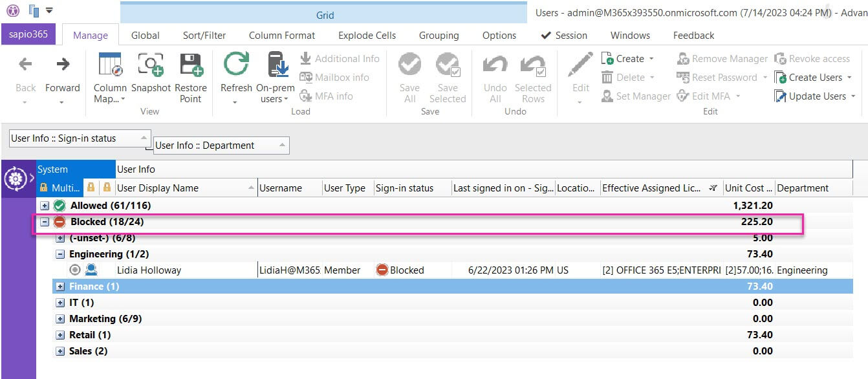This screenshot has height=379, width=868.
Task: Click Remove Manager
Action: point(722,59)
